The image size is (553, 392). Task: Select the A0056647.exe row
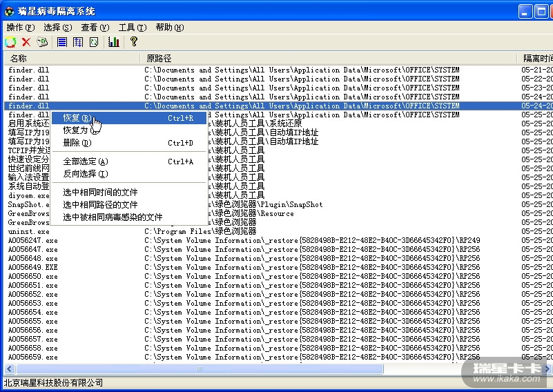278,249
